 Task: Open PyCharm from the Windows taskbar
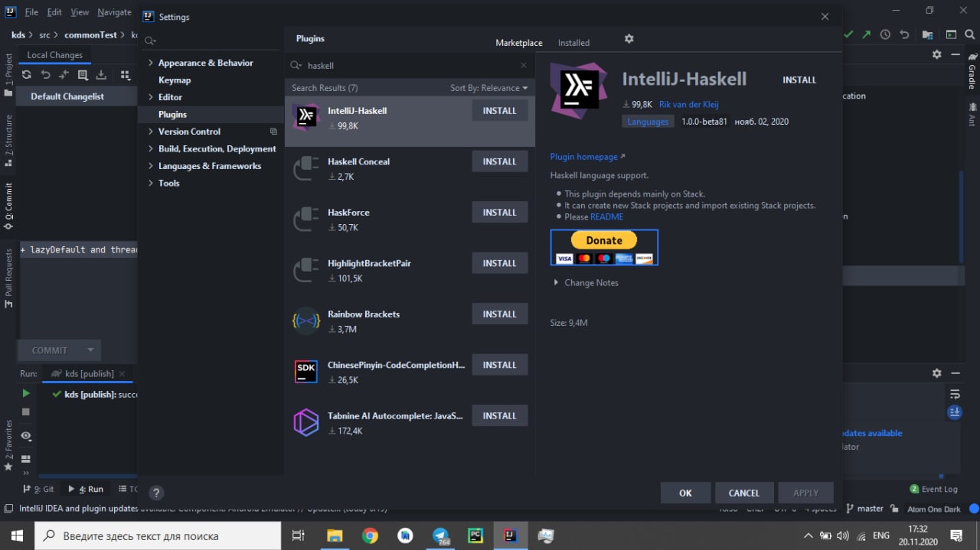pyautogui.click(x=475, y=536)
